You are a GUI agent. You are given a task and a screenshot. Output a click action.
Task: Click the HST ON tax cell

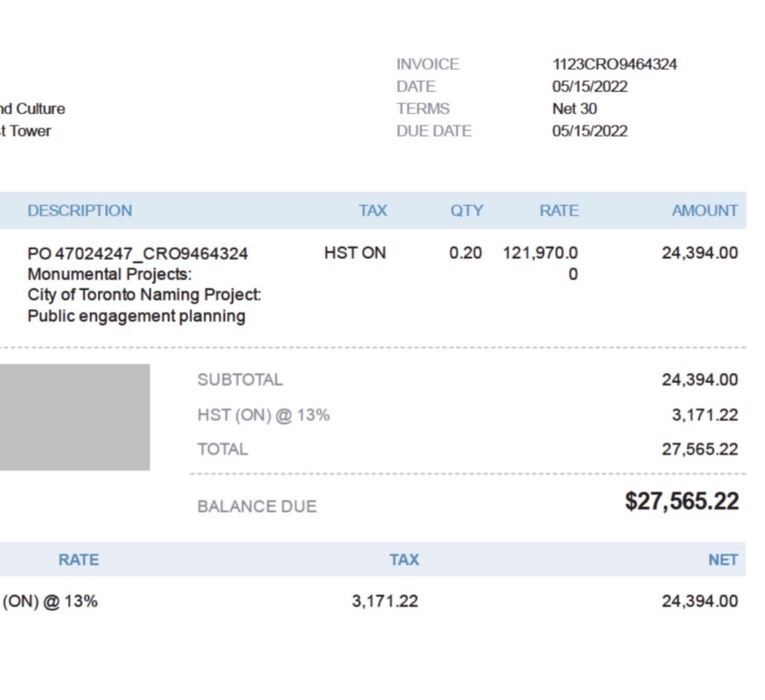point(355,253)
